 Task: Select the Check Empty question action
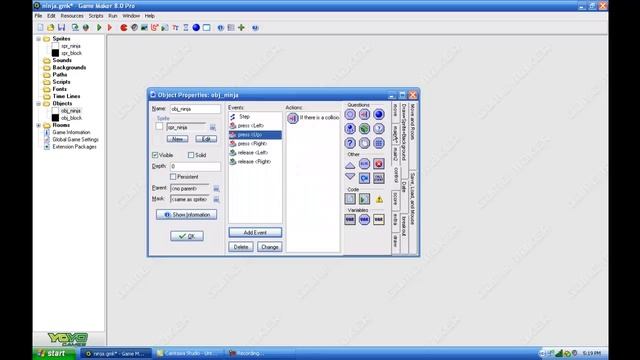click(350, 114)
